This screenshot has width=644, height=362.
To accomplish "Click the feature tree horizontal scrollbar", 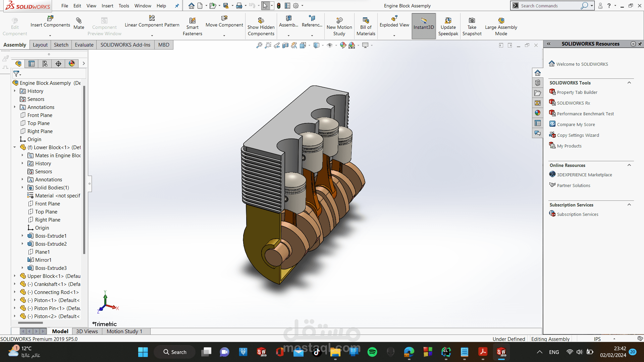I will [x=31, y=323].
